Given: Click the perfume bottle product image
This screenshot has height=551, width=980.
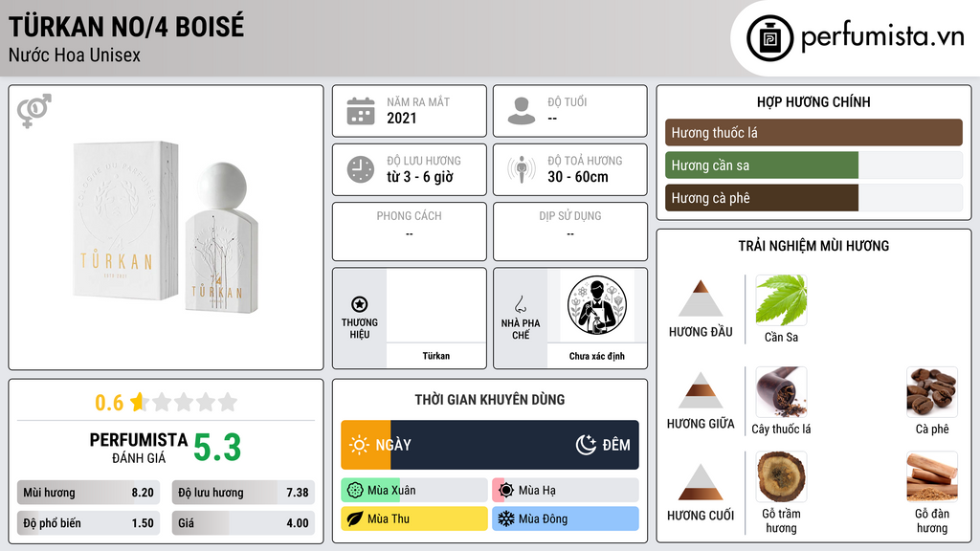Looking at the screenshot, I should click(166, 228).
